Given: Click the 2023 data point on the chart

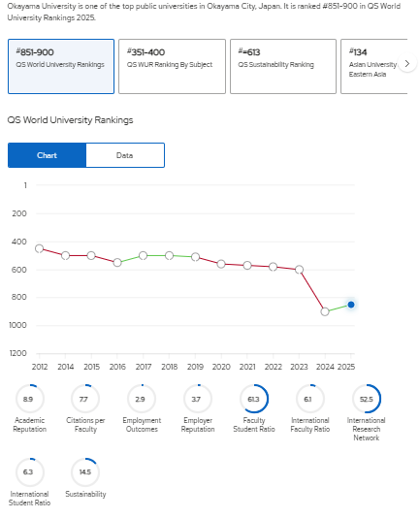Looking at the screenshot, I should [x=299, y=270].
